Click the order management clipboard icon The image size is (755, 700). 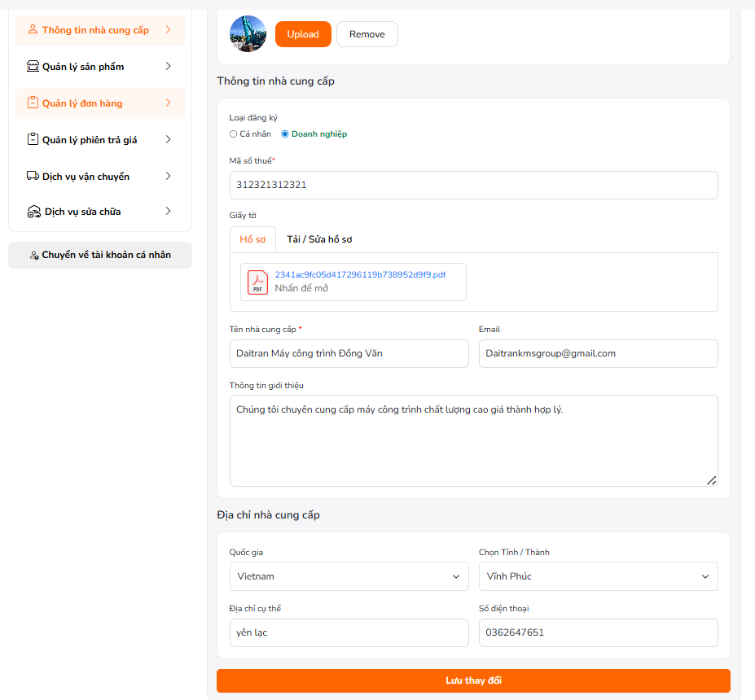(x=33, y=103)
